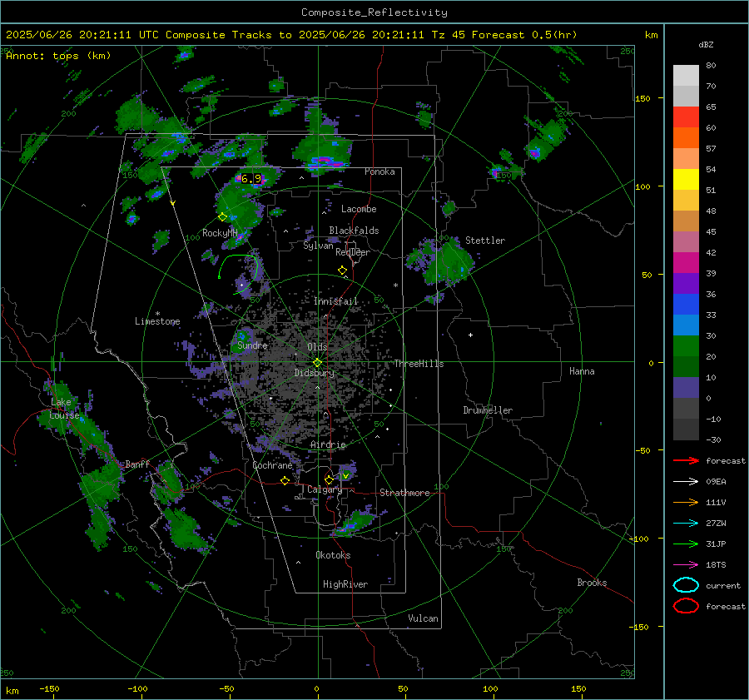The height and width of the screenshot is (700, 749).
Task: Select the Blackfalds label on map
Action: tap(354, 231)
